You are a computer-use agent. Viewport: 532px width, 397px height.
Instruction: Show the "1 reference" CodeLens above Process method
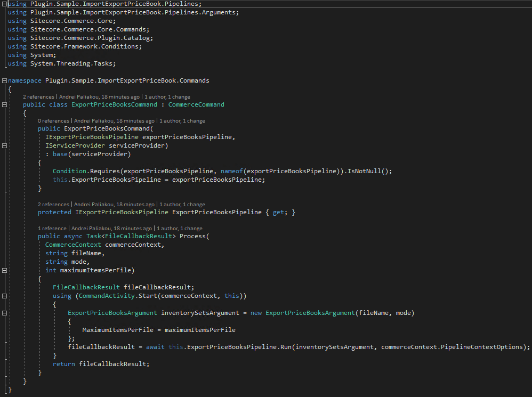52,229
